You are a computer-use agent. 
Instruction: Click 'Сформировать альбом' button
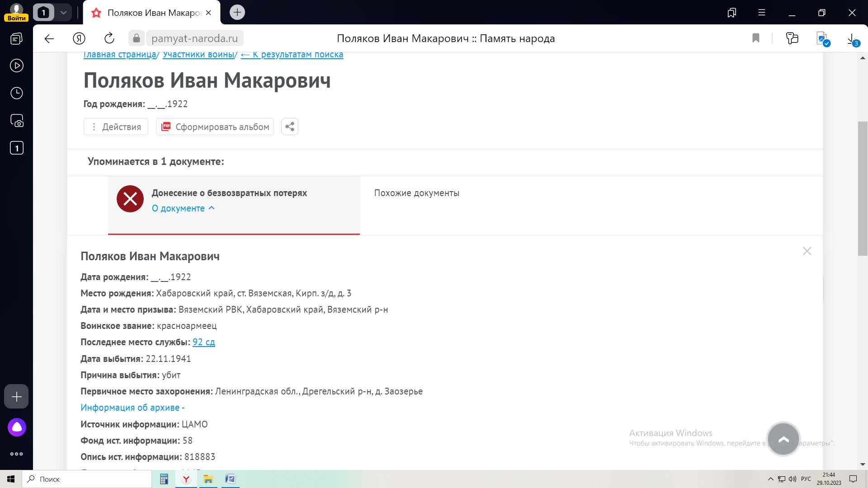pos(215,127)
